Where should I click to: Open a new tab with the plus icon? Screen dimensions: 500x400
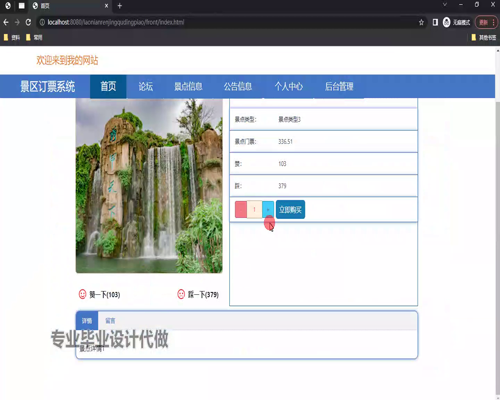[120, 6]
